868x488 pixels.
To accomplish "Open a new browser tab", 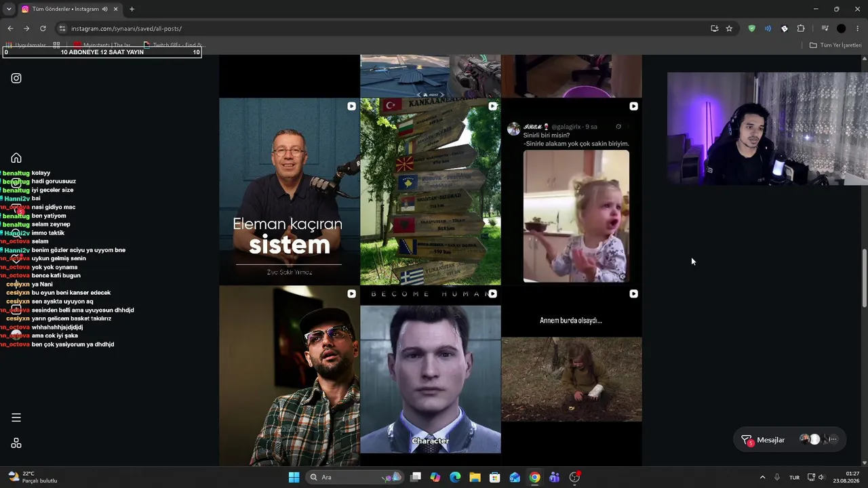I will click(x=132, y=9).
